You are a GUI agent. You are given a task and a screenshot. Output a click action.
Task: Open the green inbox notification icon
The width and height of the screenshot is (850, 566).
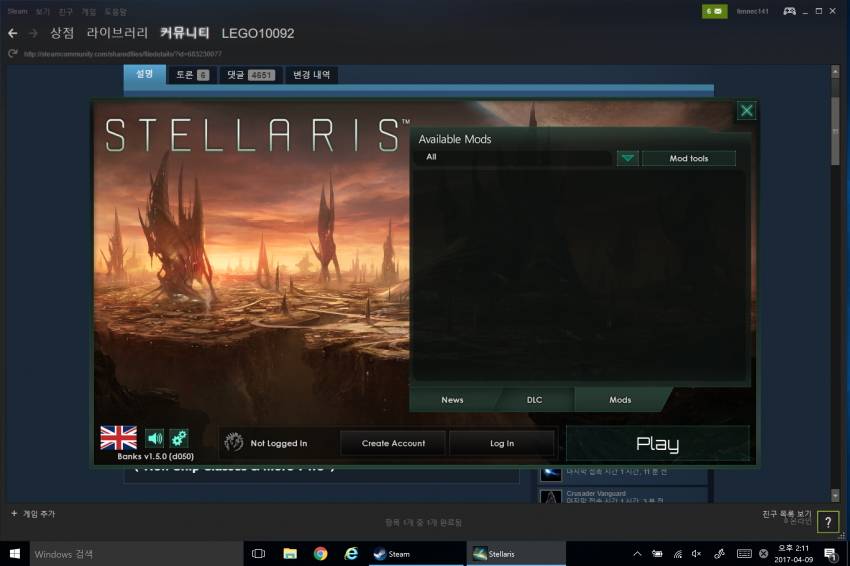(x=714, y=11)
